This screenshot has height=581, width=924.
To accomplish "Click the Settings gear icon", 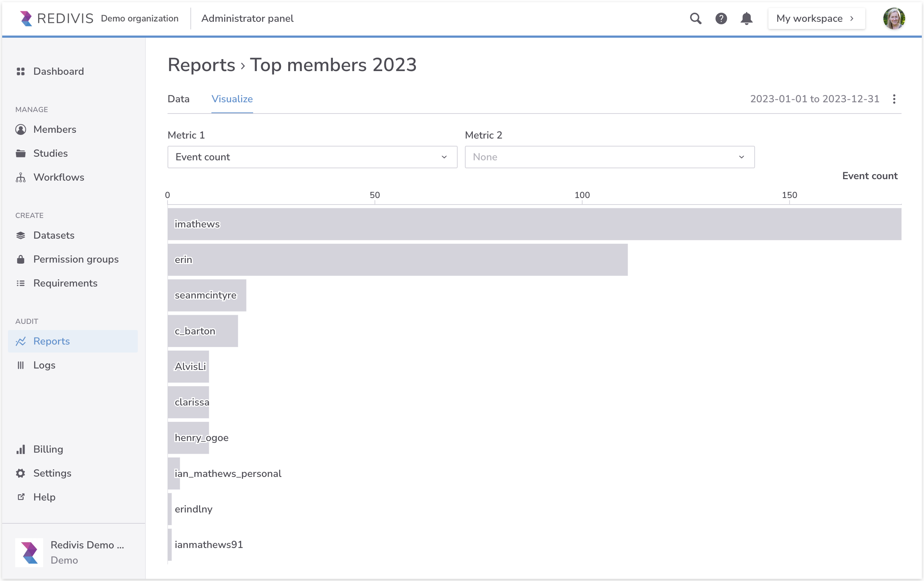I will pyautogui.click(x=21, y=473).
